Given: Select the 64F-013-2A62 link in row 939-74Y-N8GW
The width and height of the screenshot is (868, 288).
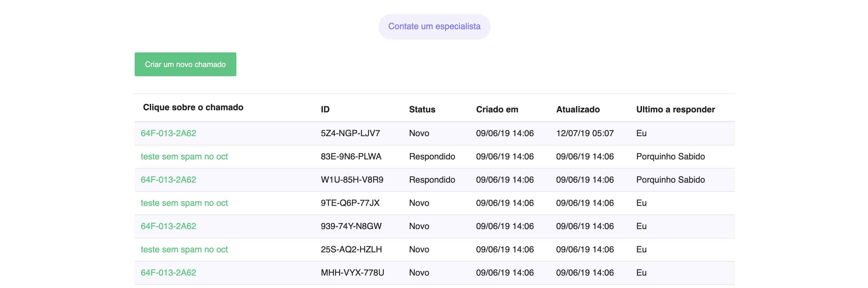Looking at the screenshot, I should click(x=168, y=226).
